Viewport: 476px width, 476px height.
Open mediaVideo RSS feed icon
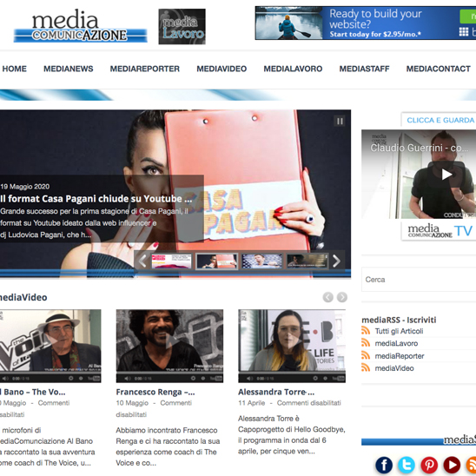366,368
